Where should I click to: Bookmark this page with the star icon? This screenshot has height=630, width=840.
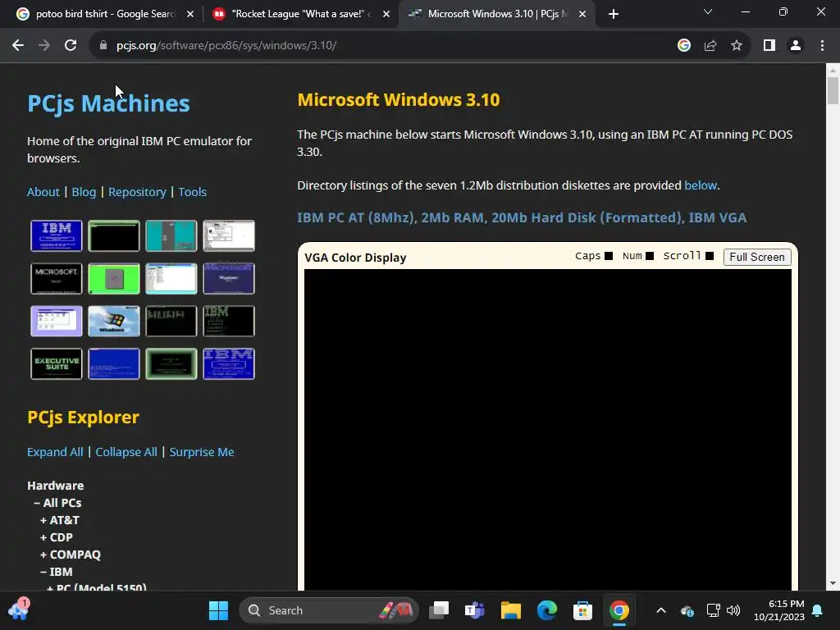point(737,46)
